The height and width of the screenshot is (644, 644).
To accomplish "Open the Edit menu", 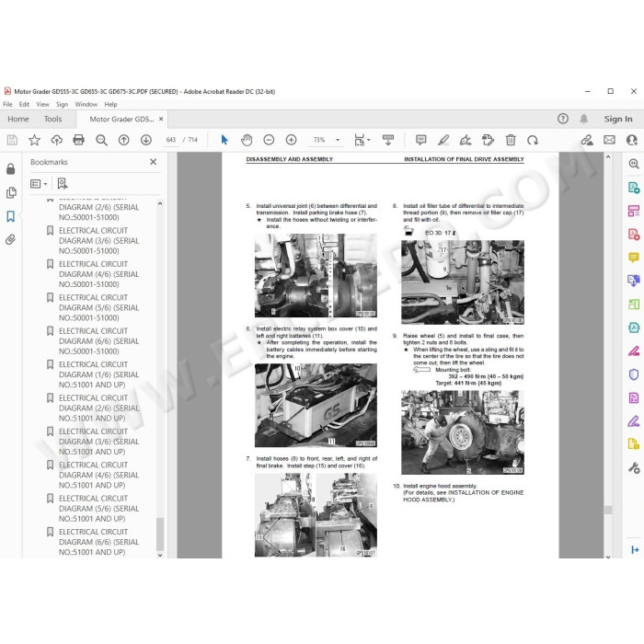I will click(x=24, y=104).
